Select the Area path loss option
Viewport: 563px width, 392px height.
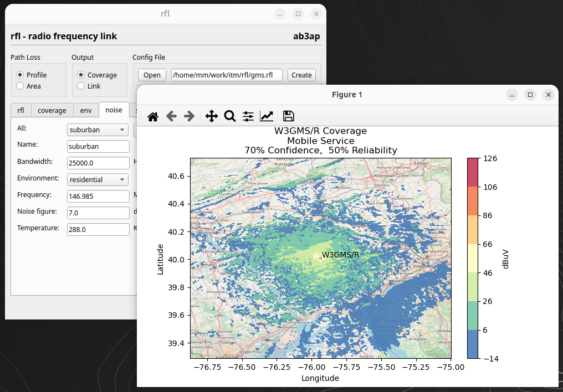pyautogui.click(x=21, y=86)
